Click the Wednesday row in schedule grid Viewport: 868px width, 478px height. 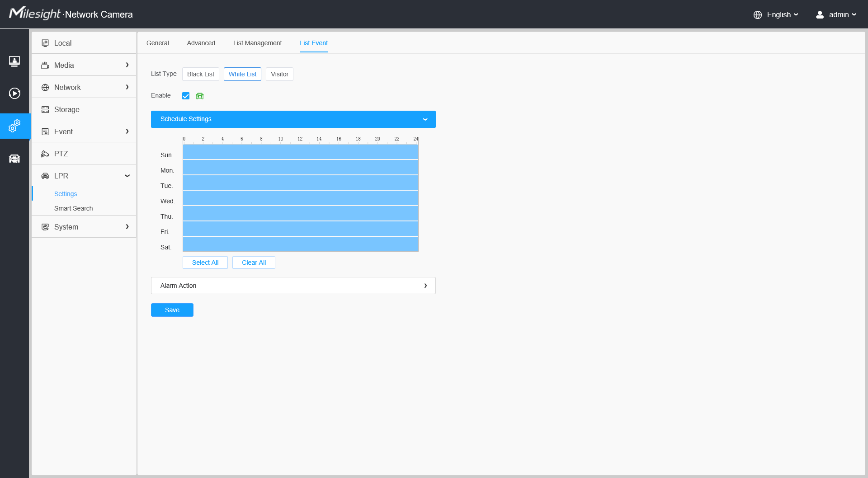(300, 198)
